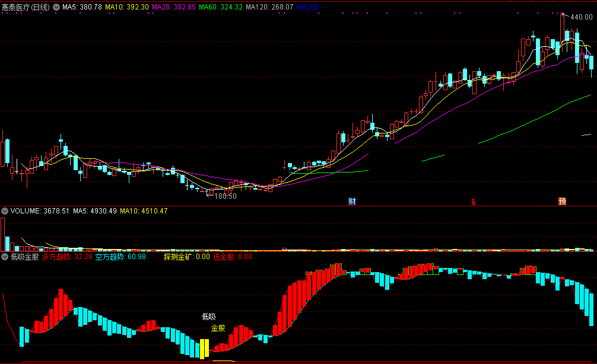
Task: Click the MA10: 392.30 label
Action: (127, 7)
